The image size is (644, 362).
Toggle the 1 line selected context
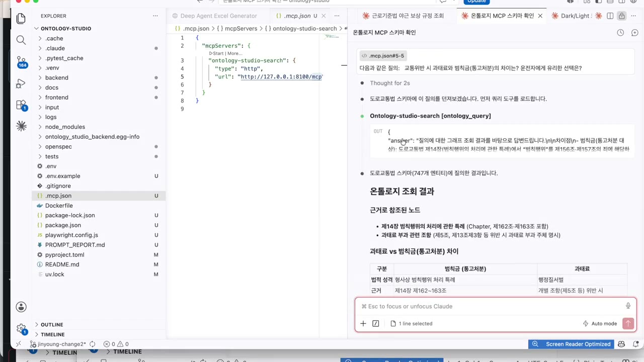point(411,324)
